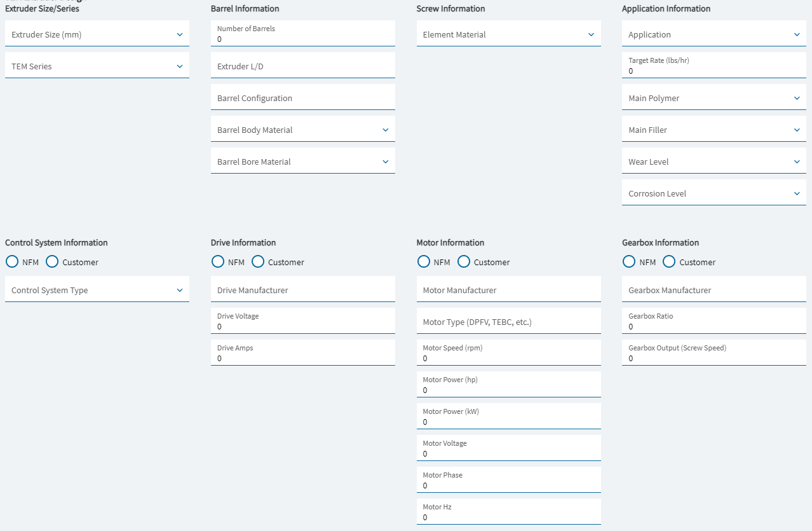The image size is (812, 531).
Task: Open the Application dropdown
Action: click(714, 34)
